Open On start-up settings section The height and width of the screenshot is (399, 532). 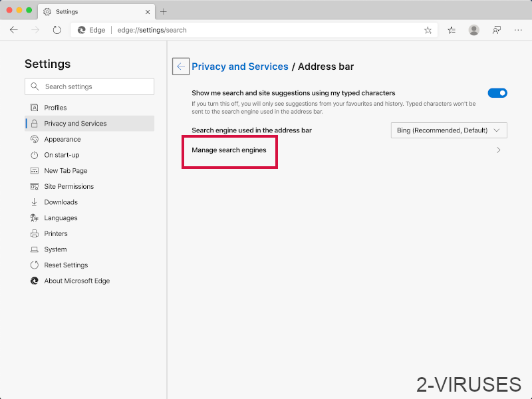pos(90,155)
